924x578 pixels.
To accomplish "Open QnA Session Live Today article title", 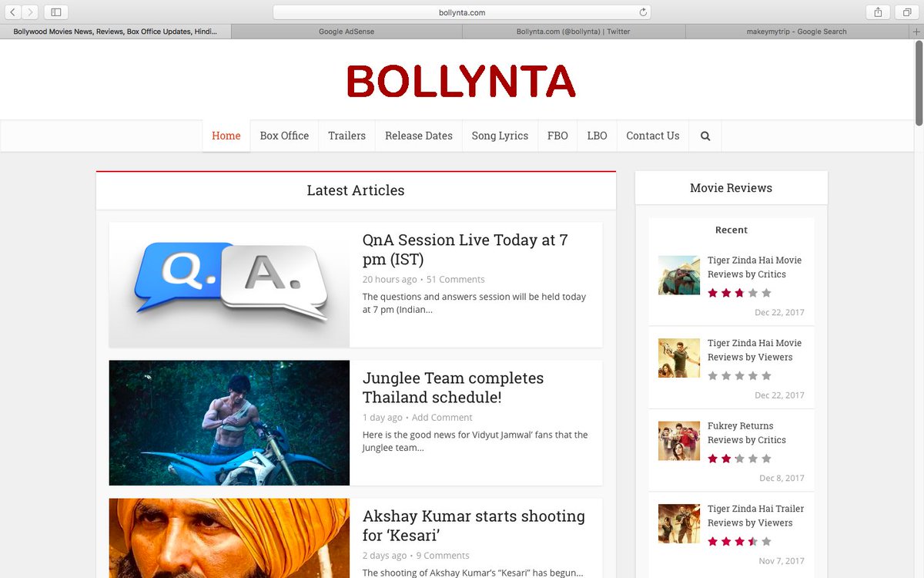I will [465, 250].
